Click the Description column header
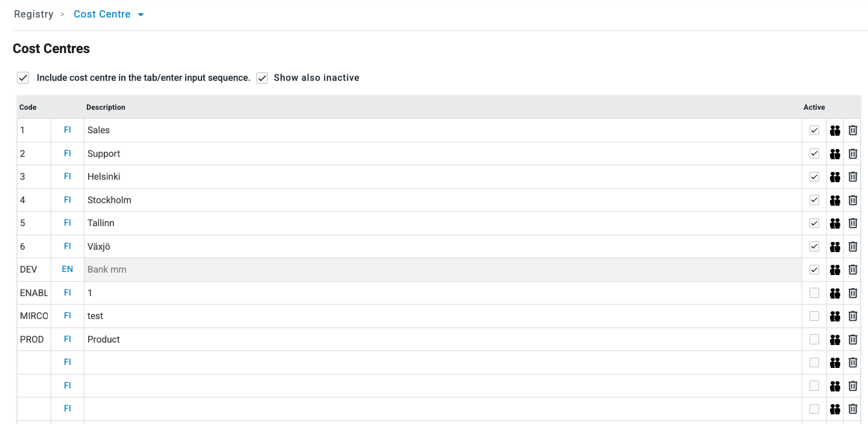 point(106,107)
